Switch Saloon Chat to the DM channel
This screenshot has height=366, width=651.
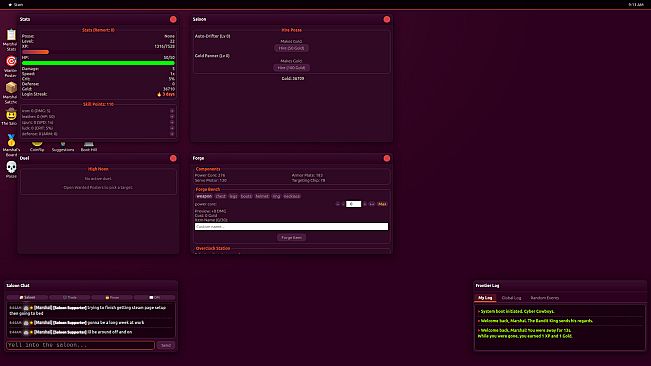tap(154, 298)
